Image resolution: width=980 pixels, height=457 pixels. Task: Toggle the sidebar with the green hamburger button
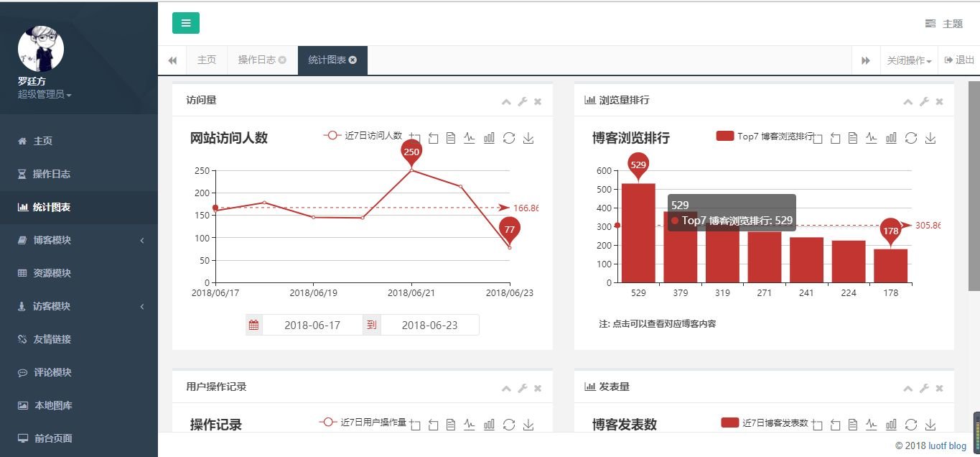[x=186, y=23]
